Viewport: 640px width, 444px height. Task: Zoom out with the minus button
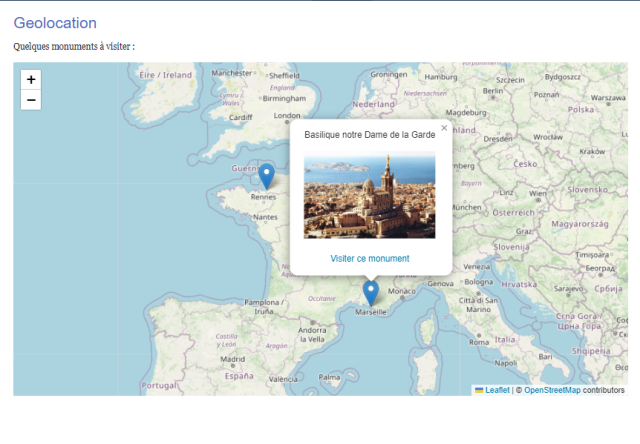31,100
